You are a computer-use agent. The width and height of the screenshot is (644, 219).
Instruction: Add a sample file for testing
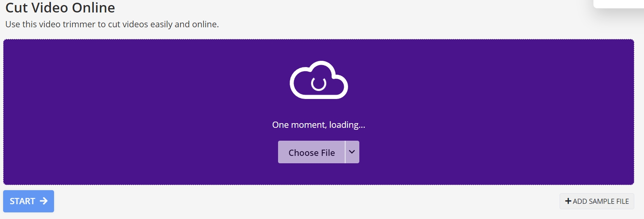(597, 201)
